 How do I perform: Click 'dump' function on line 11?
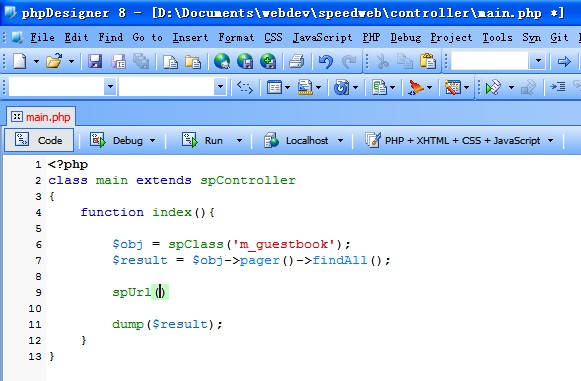pos(128,324)
